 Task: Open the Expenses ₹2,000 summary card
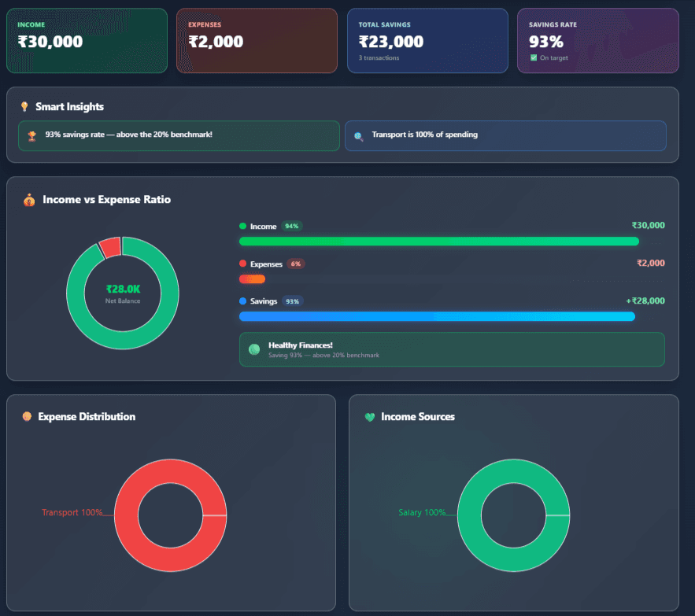[x=257, y=40]
